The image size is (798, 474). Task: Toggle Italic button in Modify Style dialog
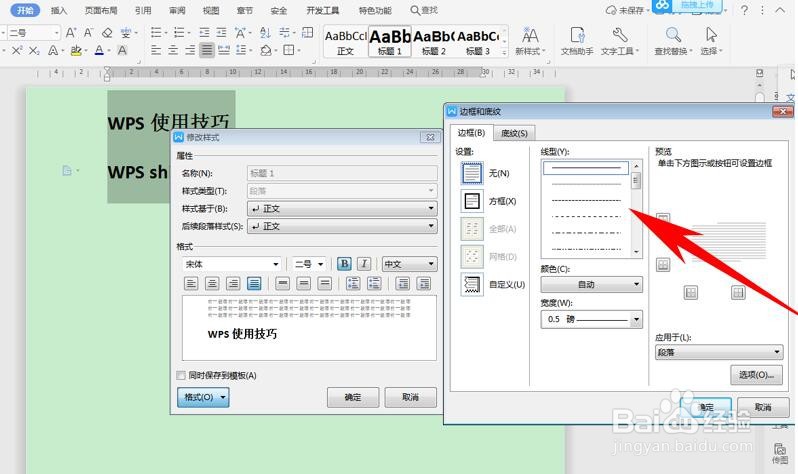[x=363, y=264]
